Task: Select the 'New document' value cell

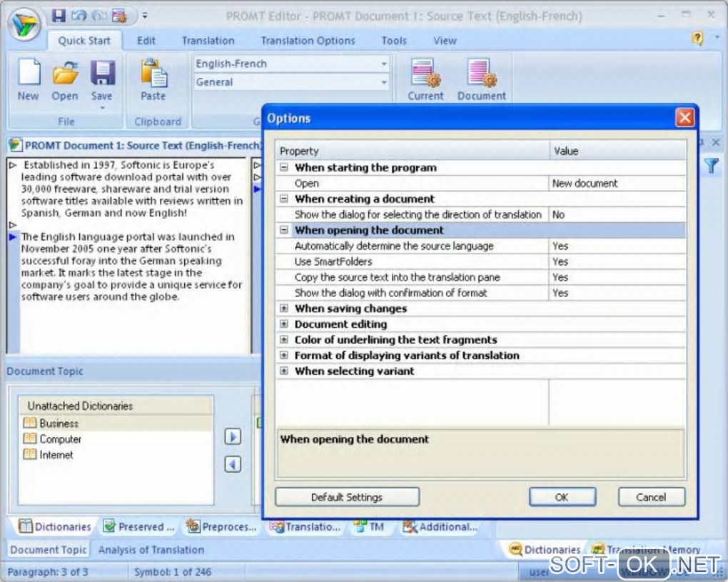Action: coord(617,184)
